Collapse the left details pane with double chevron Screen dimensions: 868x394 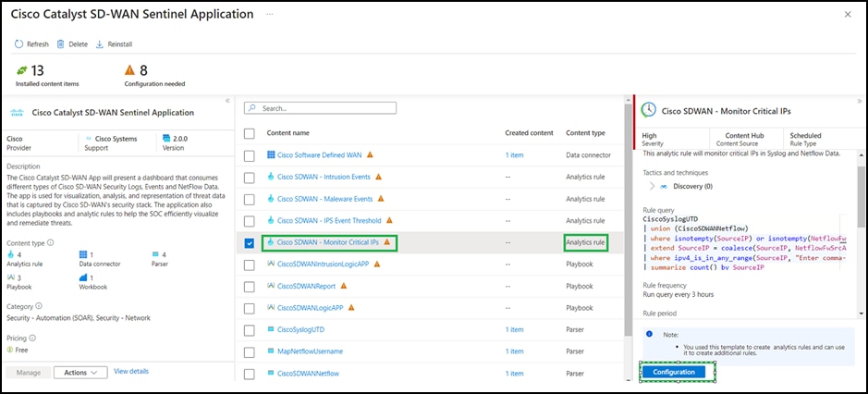click(227, 101)
